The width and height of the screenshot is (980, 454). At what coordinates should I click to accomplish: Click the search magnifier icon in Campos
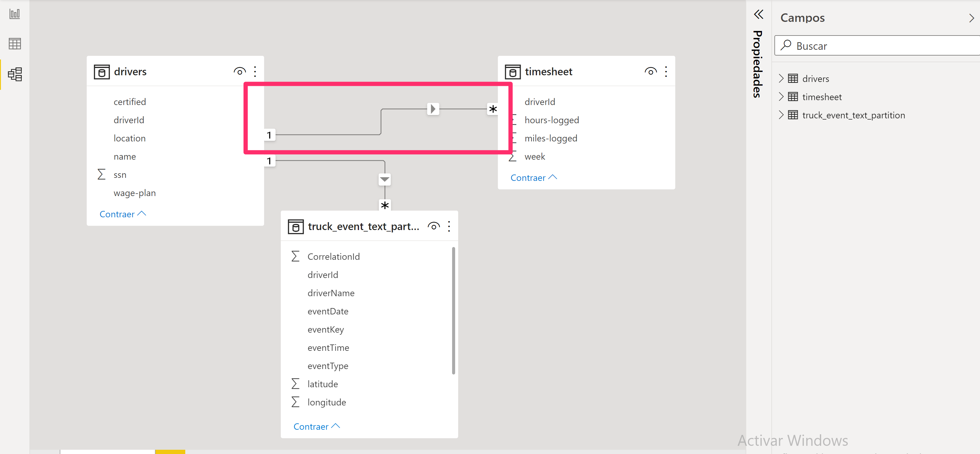click(x=786, y=45)
